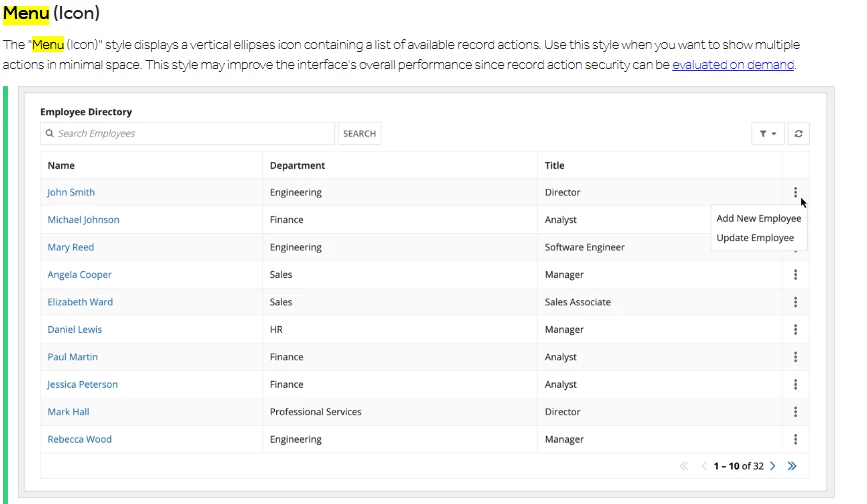Image resolution: width=867 pixels, height=504 pixels.
Task: Expand the filter dropdown in grid toolbar
Action: [768, 134]
